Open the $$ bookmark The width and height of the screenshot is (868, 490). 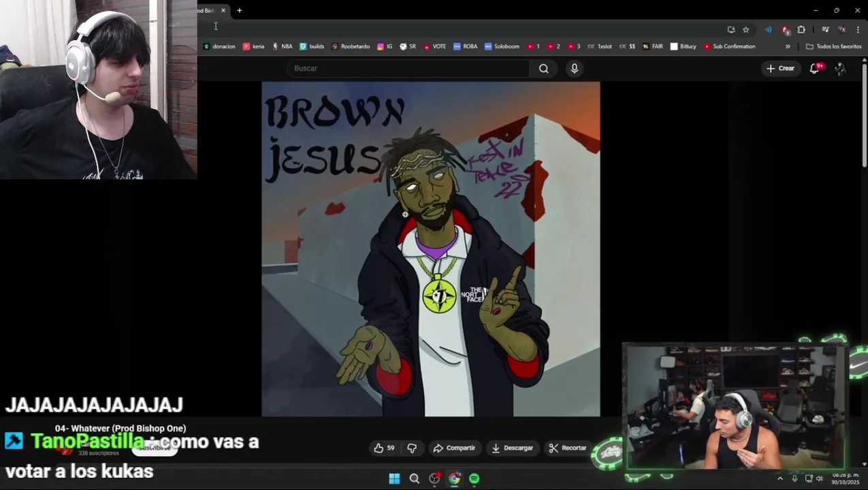click(627, 46)
